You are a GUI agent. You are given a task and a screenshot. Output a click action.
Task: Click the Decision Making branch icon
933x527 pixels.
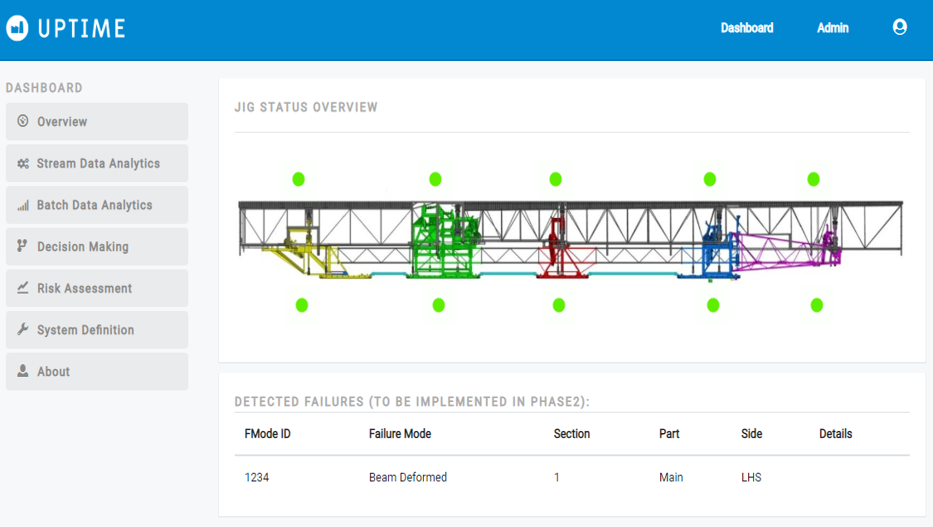click(x=22, y=246)
